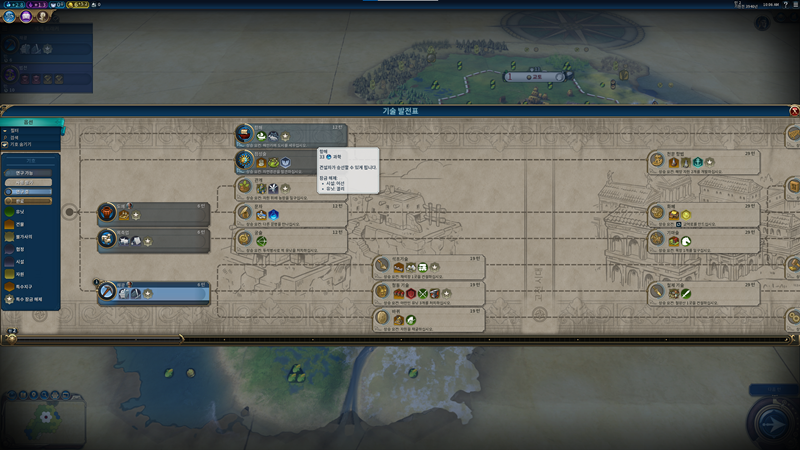Image resolution: width=800 pixels, height=450 pixels.
Task: Select the Pottery (도예) pot icon
Action: pyautogui.click(x=107, y=212)
